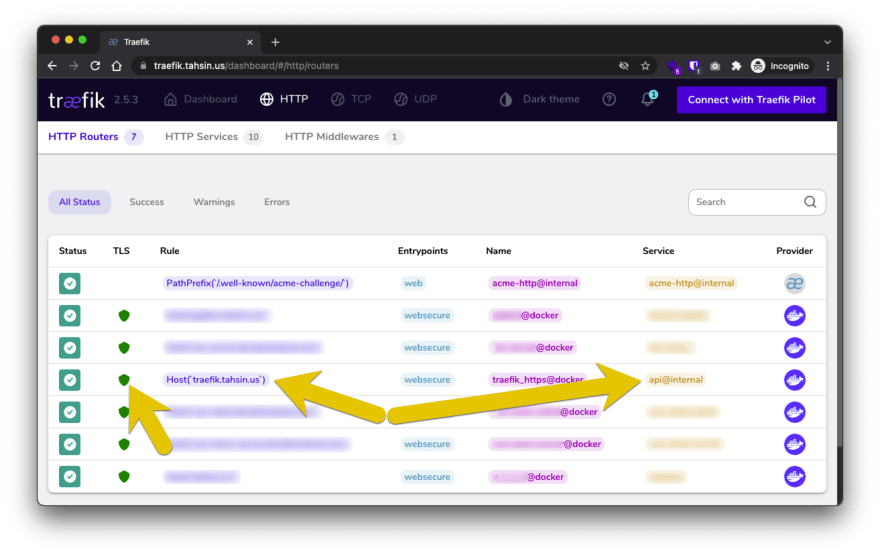Open the TCP nav section

click(x=351, y=99)
